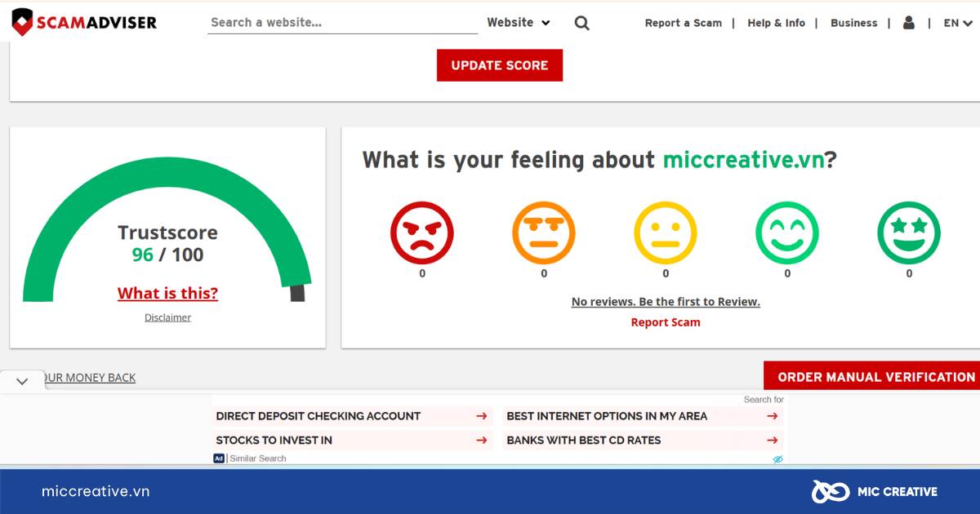Viewport: 980px width, 514px height.
Task: Collapse the ad panel chevron
Action: click(22, 381)
